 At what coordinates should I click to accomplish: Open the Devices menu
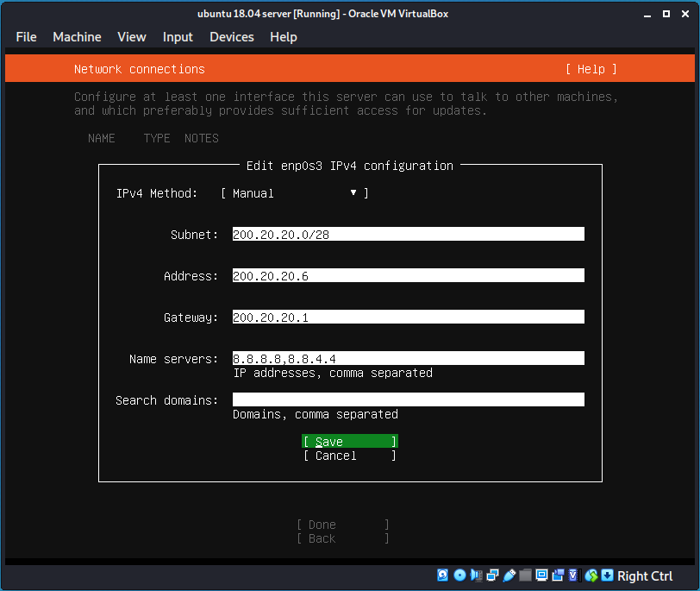click(x=231, y=37)
